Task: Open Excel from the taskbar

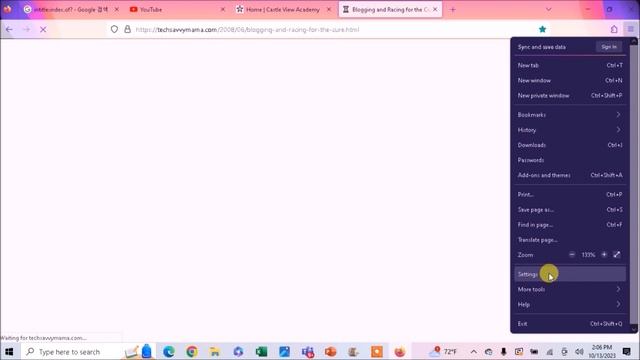Action: coord(261,351)
